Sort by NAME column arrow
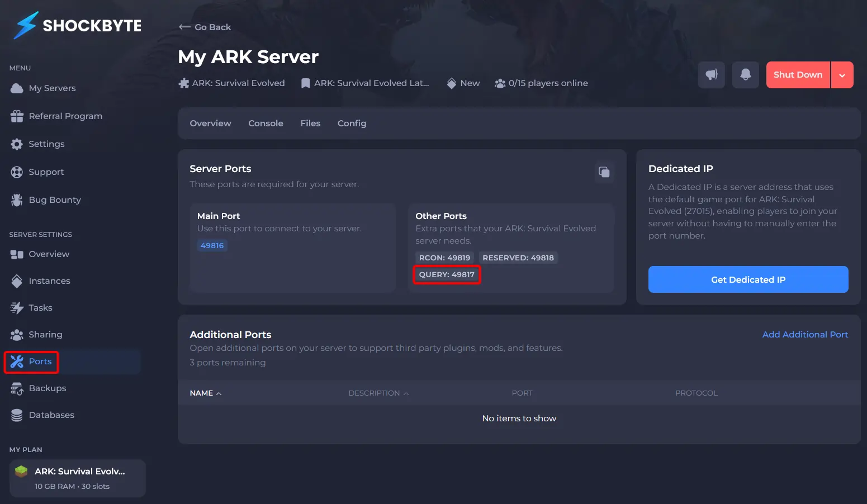 pos(219,394)
